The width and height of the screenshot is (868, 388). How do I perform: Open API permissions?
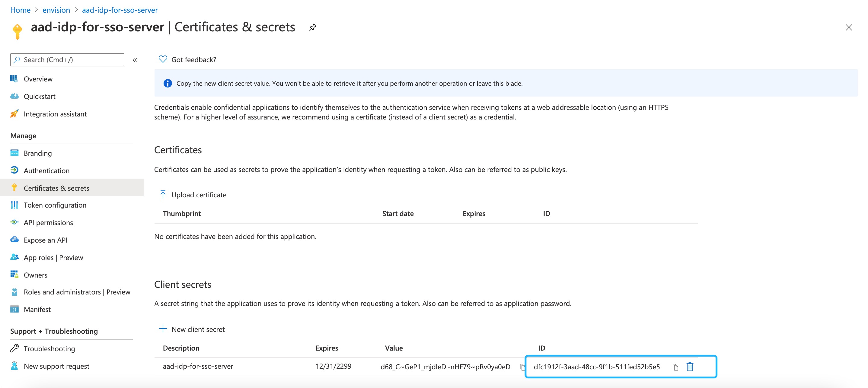(x=48, y=222)
